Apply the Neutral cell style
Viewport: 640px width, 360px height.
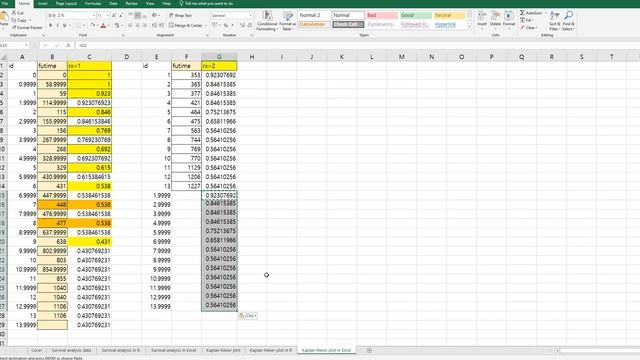449,15
